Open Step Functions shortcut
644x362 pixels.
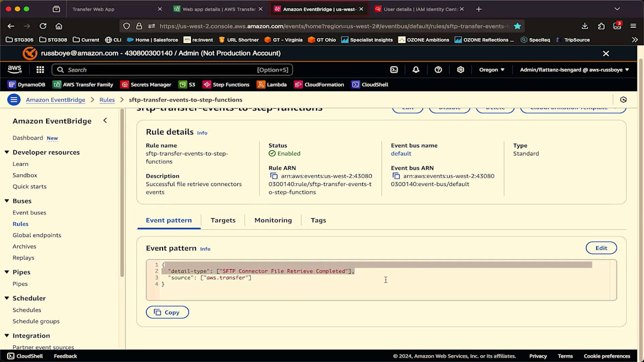[226, 85]
